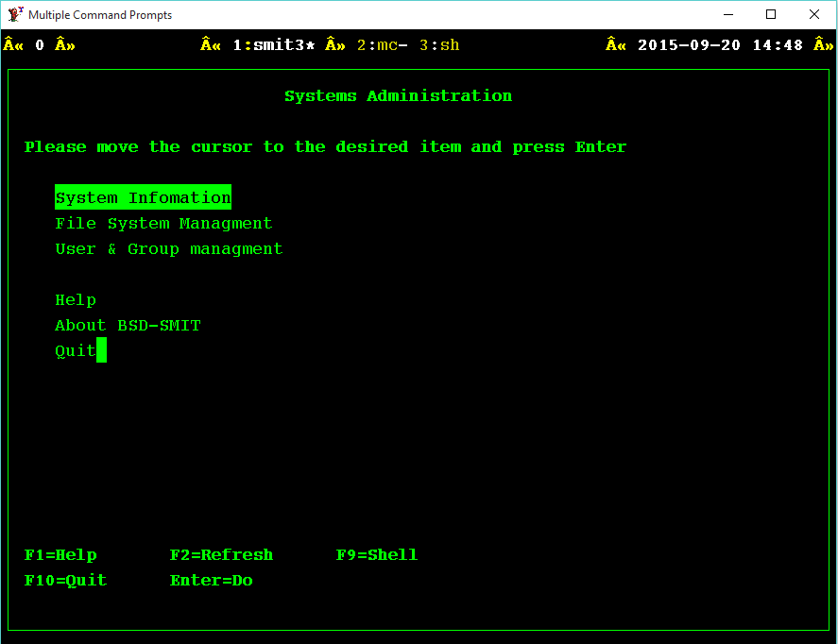This screenshot has height=644, width=838.
Task: Switch to tmux window 2:mc
Action: (382, 45)
